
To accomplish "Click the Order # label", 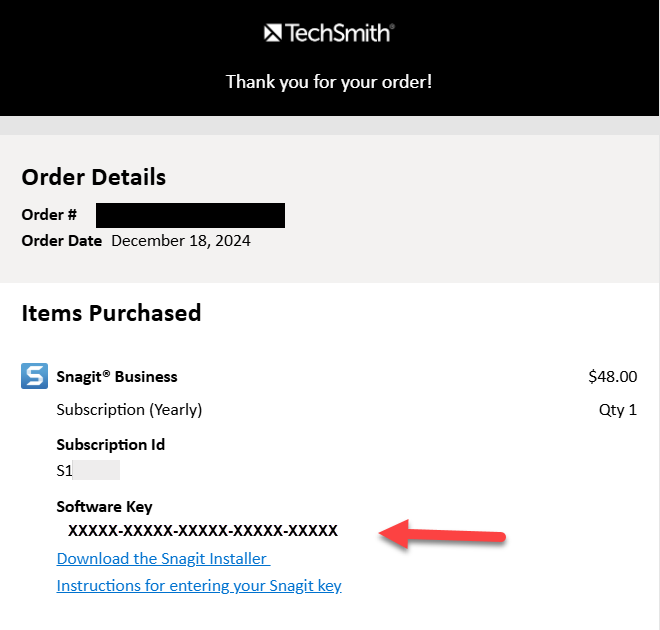I will coord(49,215).
